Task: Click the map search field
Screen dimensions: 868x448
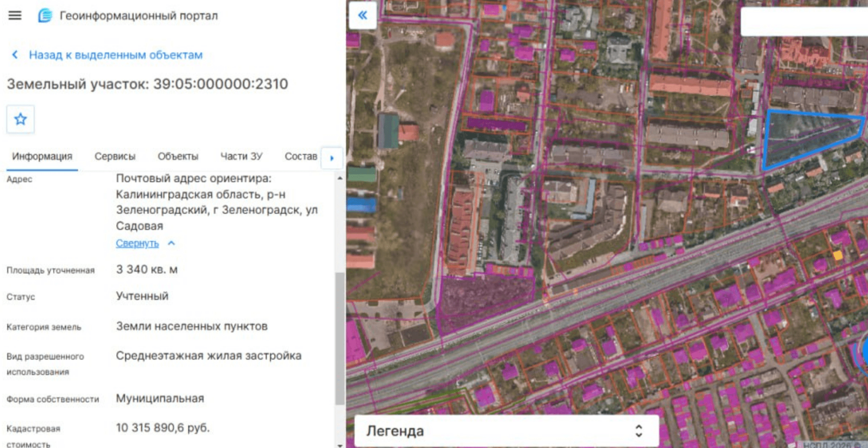Action: tap(804, 21)
